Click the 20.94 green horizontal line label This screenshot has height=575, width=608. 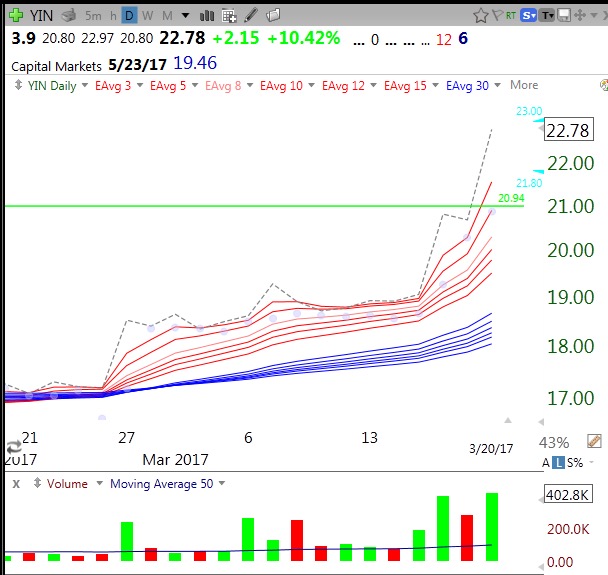coord(511,198)
